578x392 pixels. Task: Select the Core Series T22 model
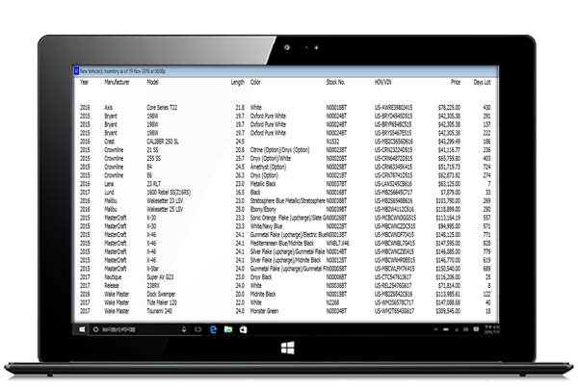tap(162, 108)
